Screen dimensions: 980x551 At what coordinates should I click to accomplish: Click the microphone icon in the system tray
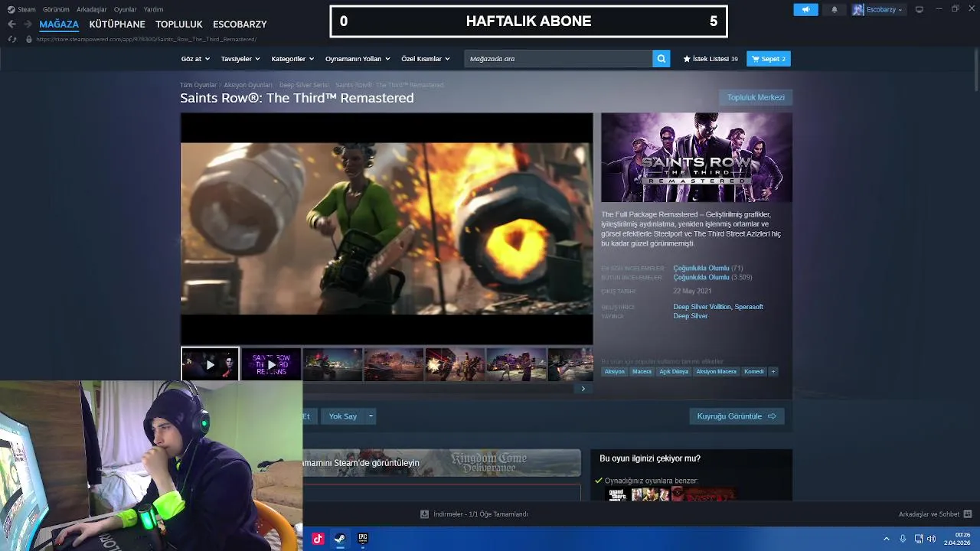[x=903, y=539]
